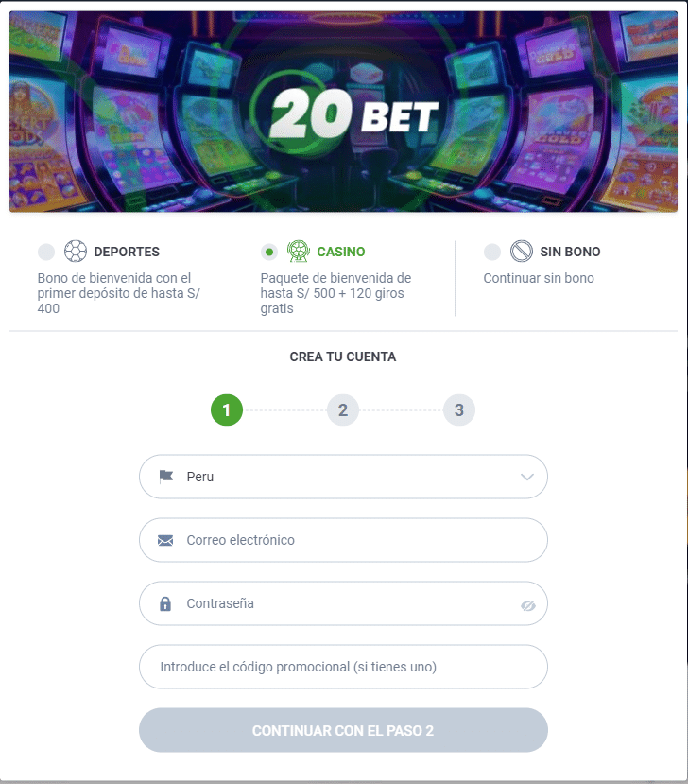
Task: Reveal the password with the eye toggle
Action: coord(530,603)
